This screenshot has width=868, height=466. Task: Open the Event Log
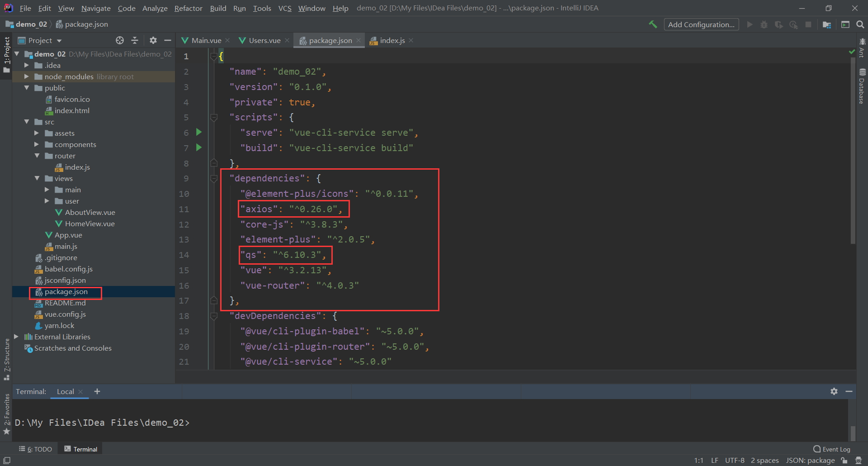click(832, 449)
